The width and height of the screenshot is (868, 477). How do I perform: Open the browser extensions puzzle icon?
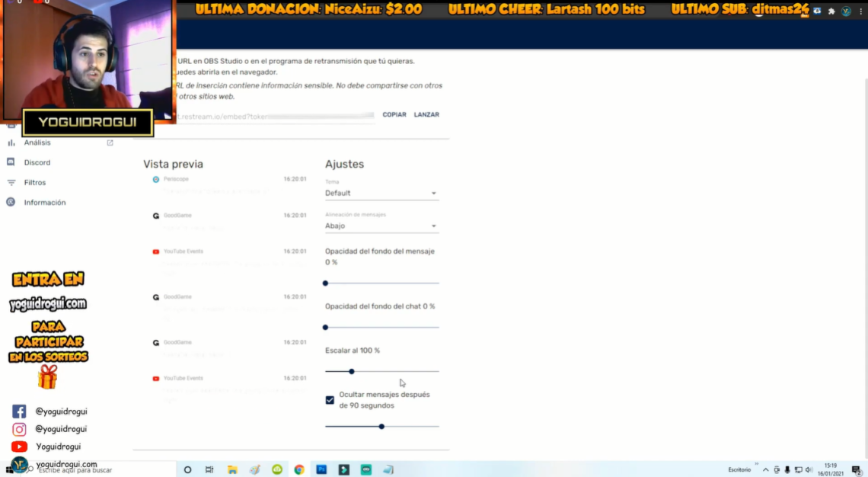(x=831, y=11)
